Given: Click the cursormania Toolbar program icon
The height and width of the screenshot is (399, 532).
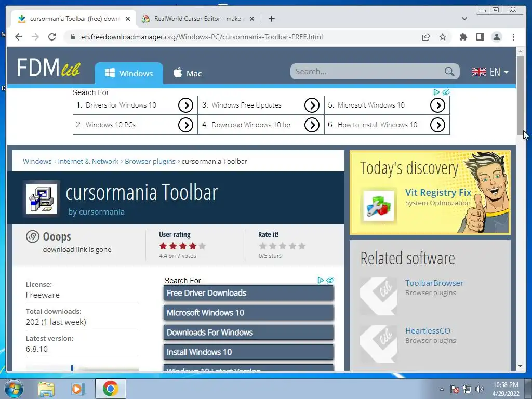Looking at the screenshot, I should click(42, 198).
